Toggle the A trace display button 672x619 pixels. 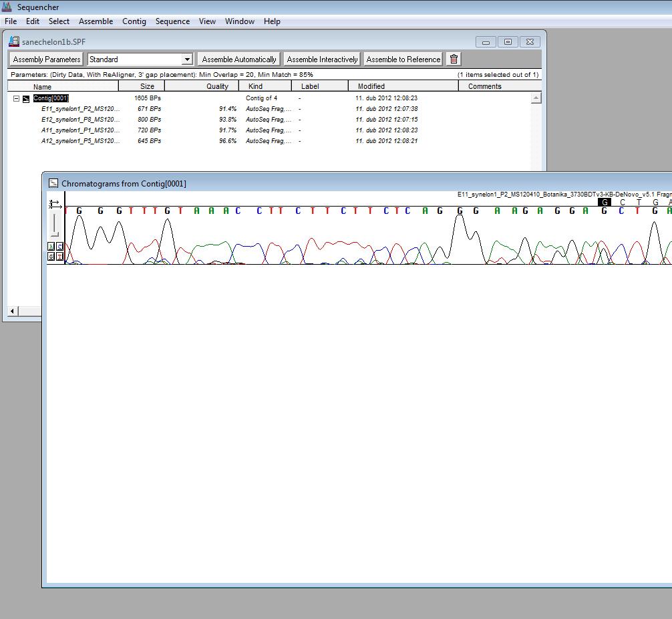(x=51, y=246)
